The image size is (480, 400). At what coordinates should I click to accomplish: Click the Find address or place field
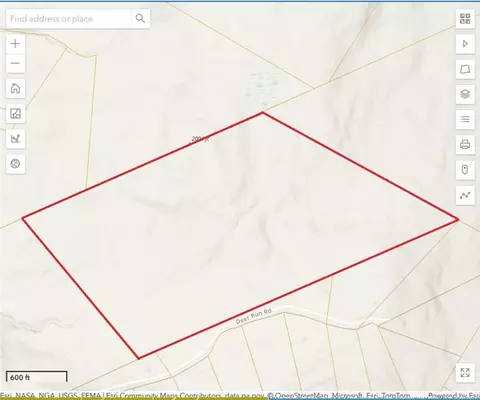68,19
